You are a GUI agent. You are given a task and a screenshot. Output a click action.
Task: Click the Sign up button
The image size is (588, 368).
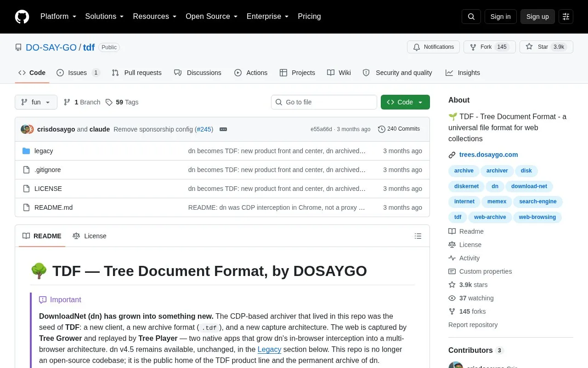[x=537, y=17]
